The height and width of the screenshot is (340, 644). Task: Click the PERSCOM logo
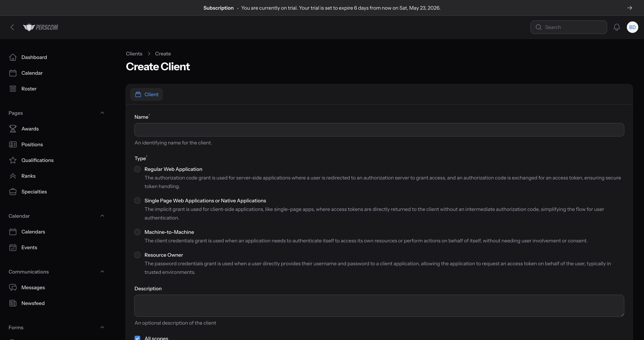(40, 27)
